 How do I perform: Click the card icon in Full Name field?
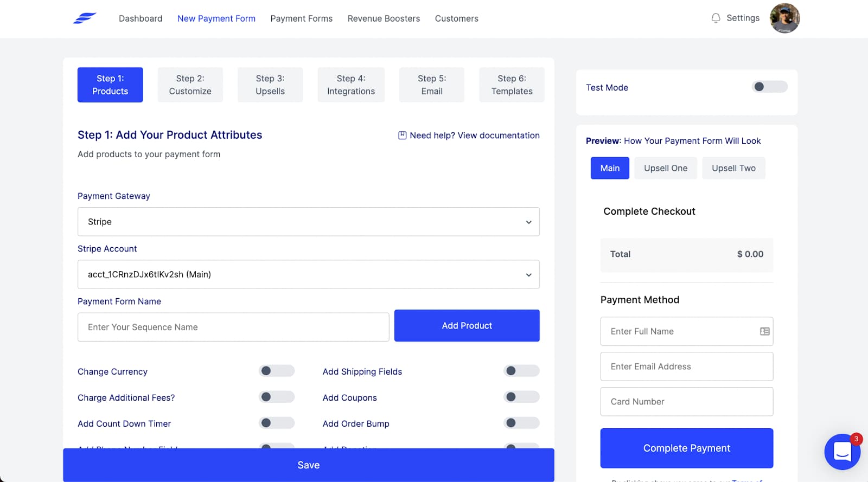764,331
